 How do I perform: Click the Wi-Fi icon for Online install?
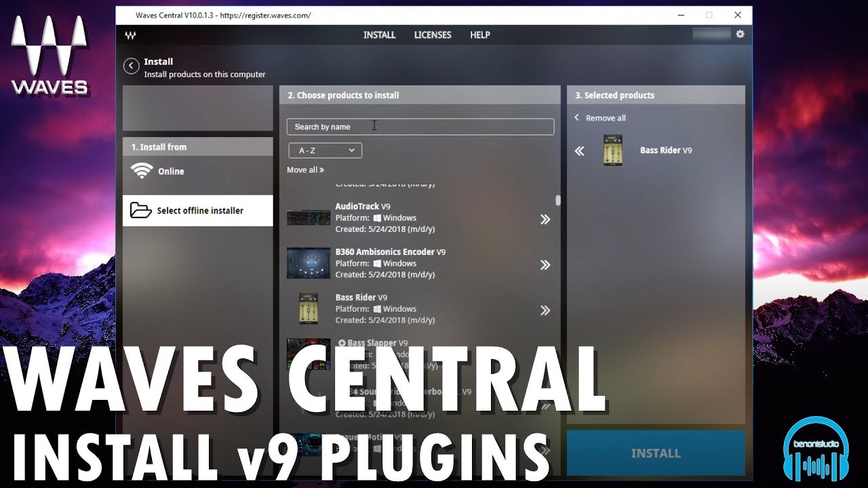[142, 171]
